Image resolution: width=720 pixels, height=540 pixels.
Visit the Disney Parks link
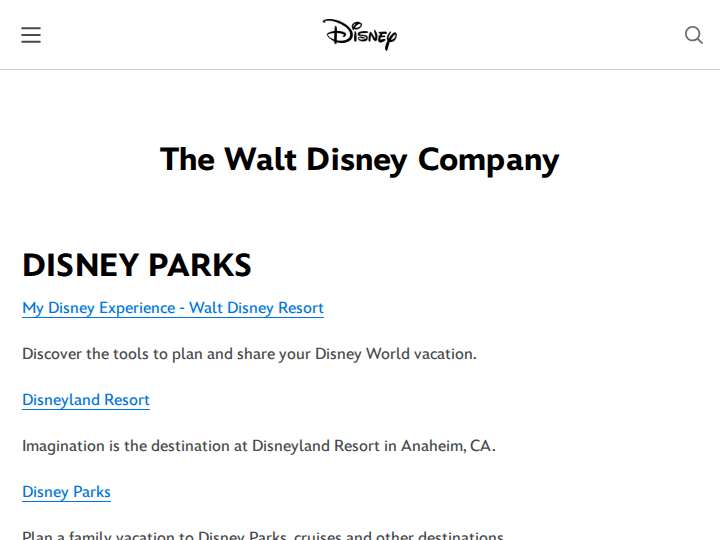67,492
